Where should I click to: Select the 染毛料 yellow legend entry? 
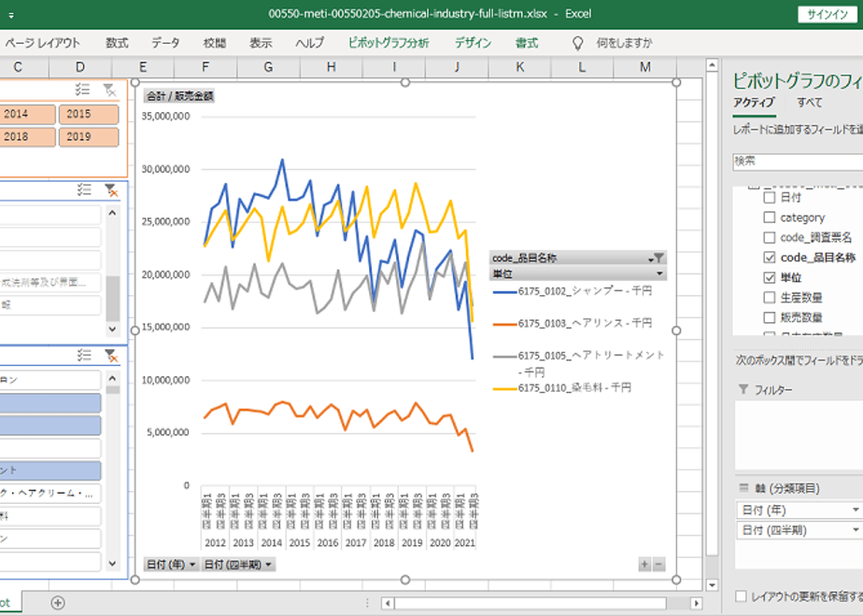click(562, 388)
